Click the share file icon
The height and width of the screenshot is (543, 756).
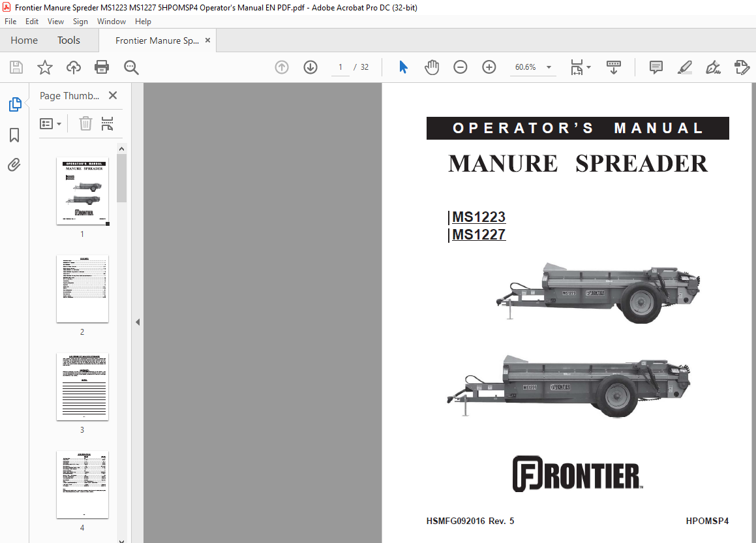coord(742,67)
